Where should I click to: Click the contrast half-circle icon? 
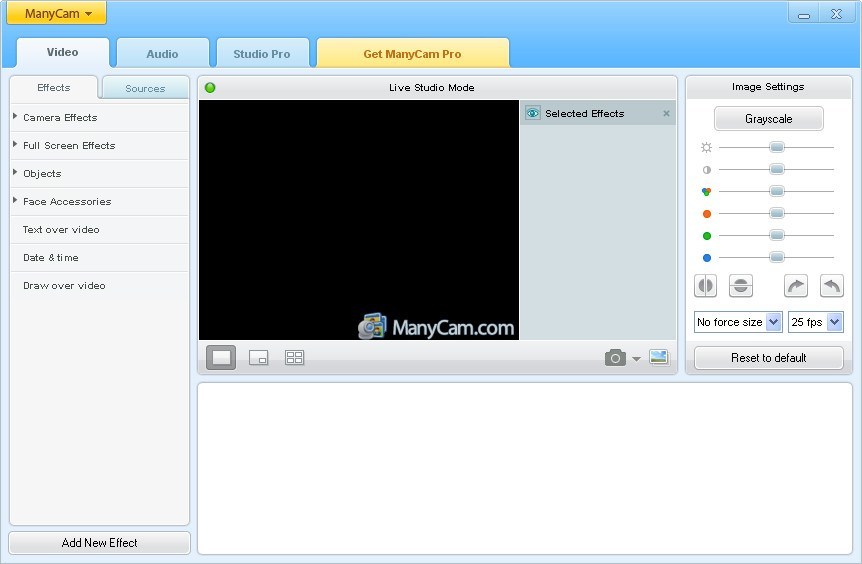point(707,170)
